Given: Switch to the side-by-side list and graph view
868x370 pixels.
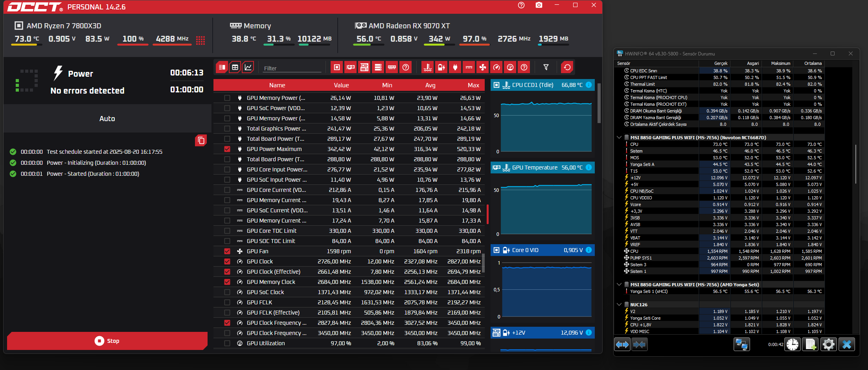Looking at the screenshot, I should click(222, 67).
